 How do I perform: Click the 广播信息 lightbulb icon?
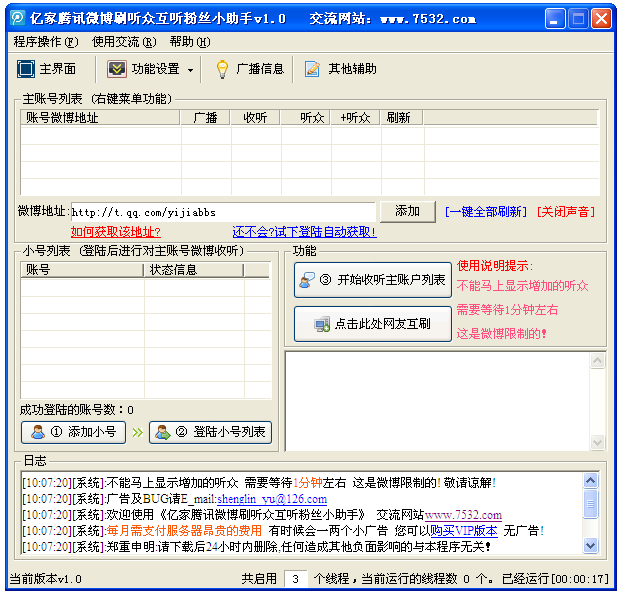[223, 69]
